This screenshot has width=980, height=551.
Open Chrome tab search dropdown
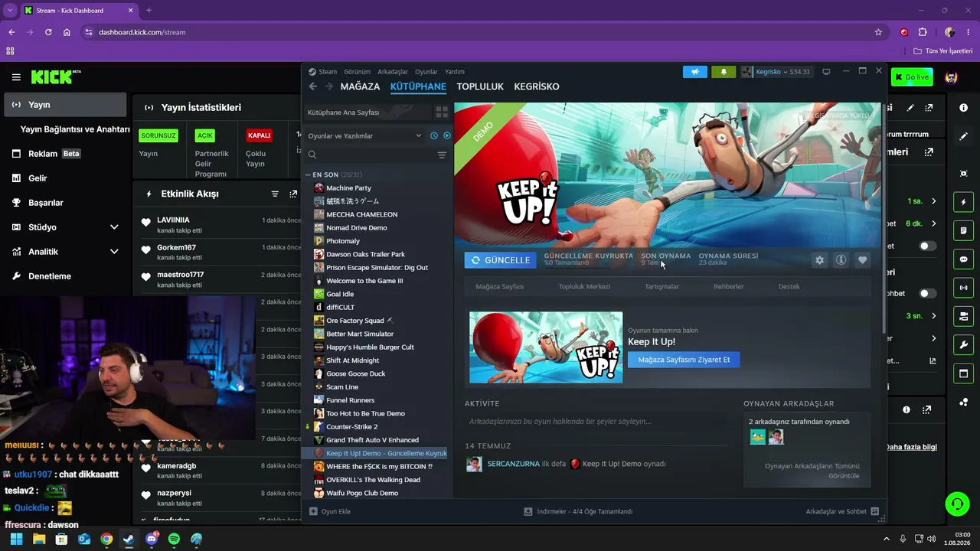pyautogui.click(x=10, y=10)
